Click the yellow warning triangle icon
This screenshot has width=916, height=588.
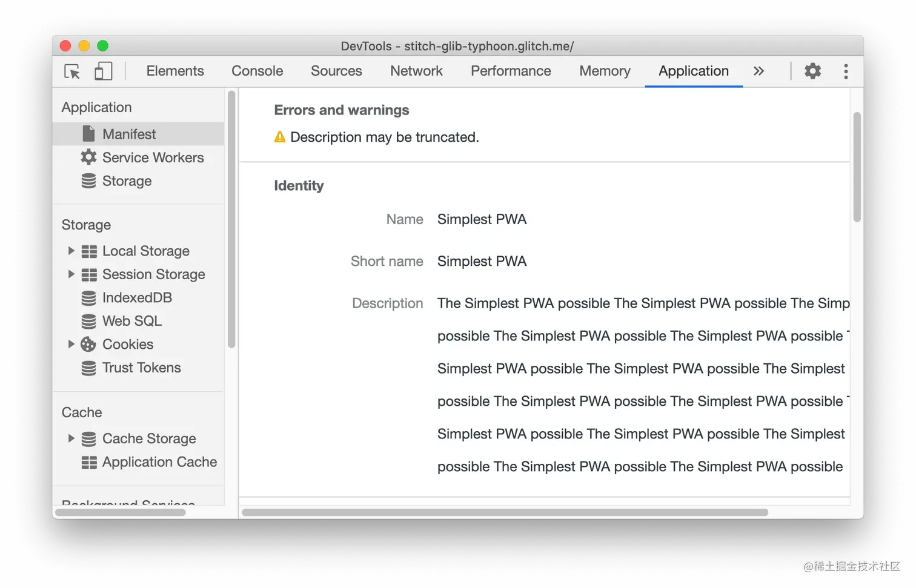[x=279, y=137]
